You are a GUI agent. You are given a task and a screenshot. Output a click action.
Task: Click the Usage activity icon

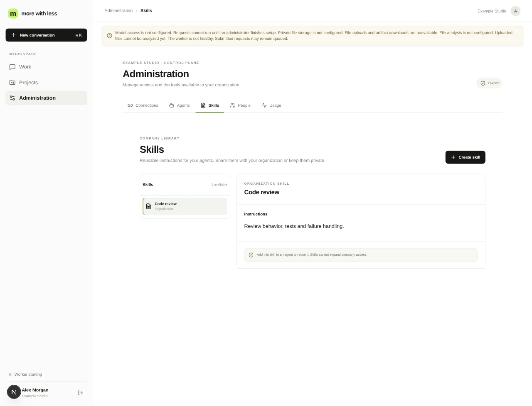[x=264, y=105]
